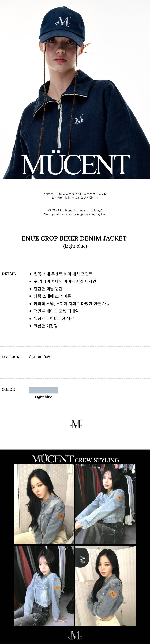Click the eMnt logo at the page bottom
This screenshot has height=644, width=150.
75,635
